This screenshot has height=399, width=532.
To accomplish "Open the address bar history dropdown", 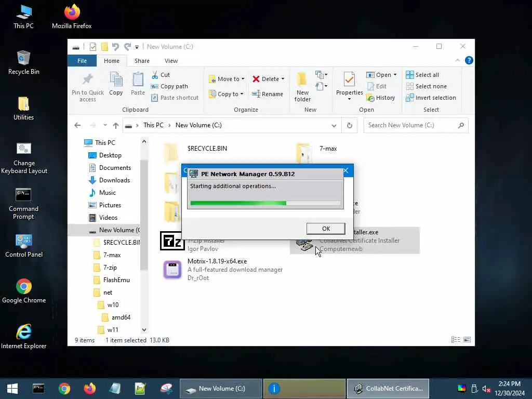I will 334,126.
